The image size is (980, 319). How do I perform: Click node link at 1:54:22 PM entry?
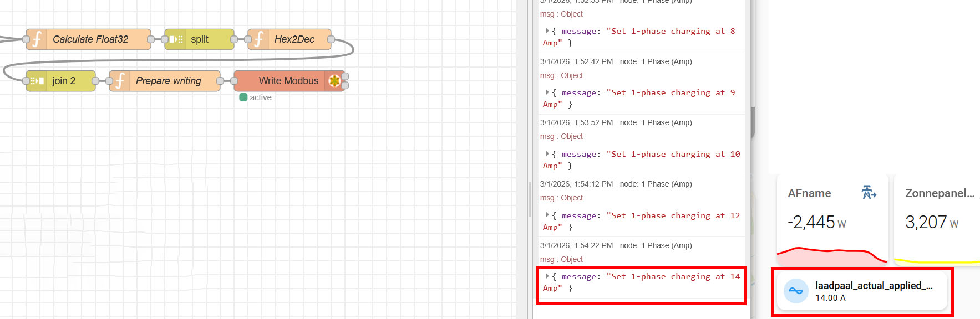click(x=656, y=245)
